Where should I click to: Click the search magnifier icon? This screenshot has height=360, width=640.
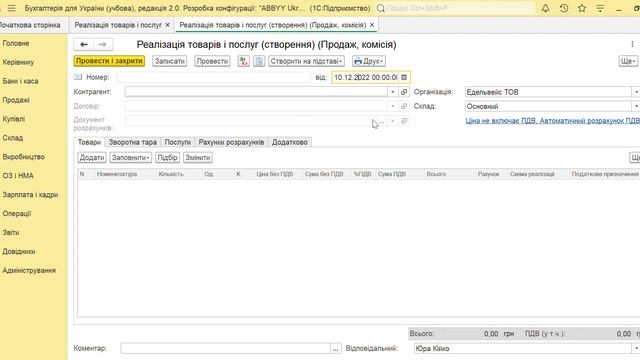pyautogui.click(x=380, y=8)
